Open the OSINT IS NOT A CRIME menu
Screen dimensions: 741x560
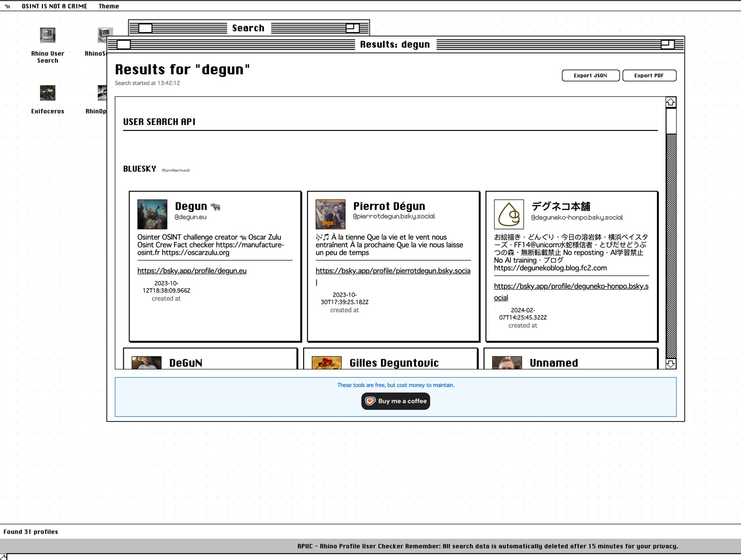coord(54,6)
